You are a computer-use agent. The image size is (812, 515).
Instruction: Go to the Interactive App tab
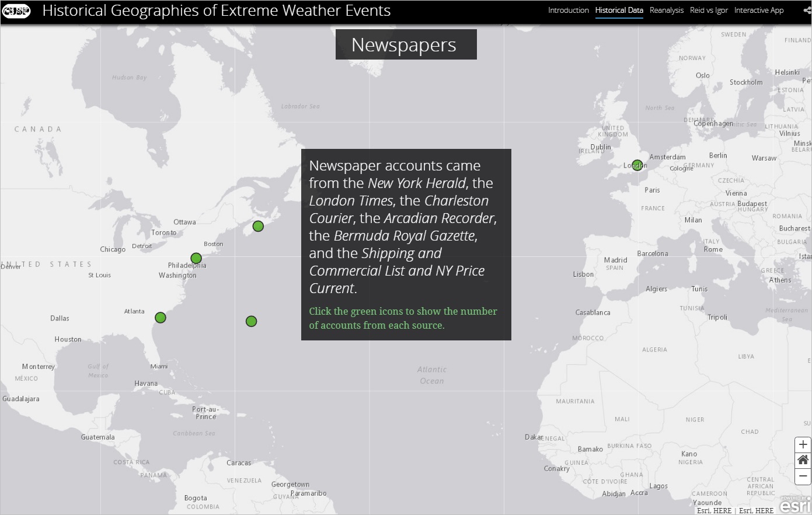tap(759, 11)
